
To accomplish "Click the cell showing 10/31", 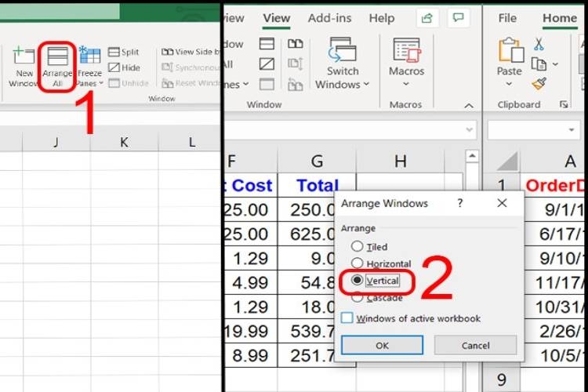I will tap(554, 307).
